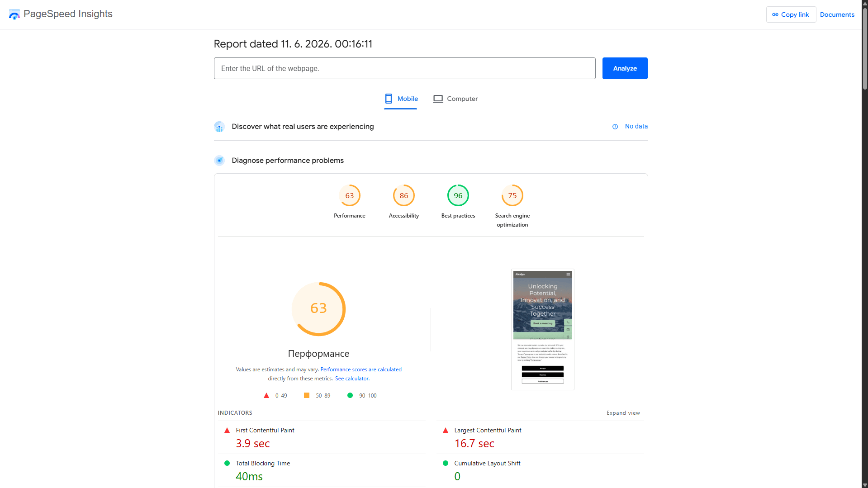
Task: Click the Total Blocking Time label
Action: (263, 463)
